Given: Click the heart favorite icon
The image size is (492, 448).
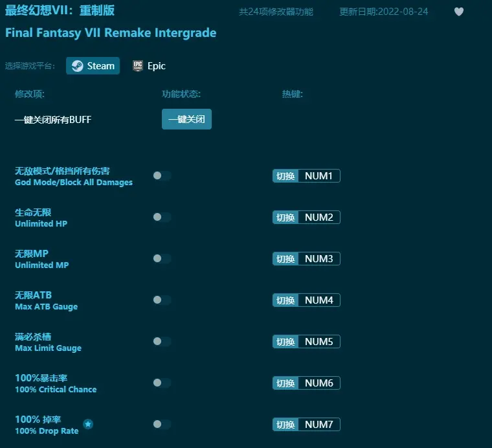Looking at the screenshot, I should (x=459, y=12).
